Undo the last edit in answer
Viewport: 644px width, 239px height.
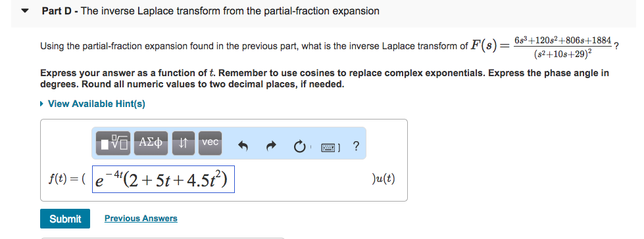[243, 146]
